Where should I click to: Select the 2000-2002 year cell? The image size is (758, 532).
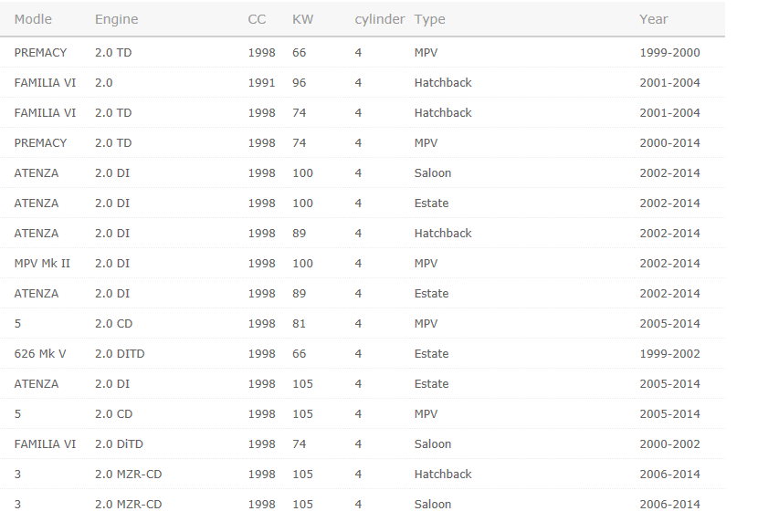(669, 444)
